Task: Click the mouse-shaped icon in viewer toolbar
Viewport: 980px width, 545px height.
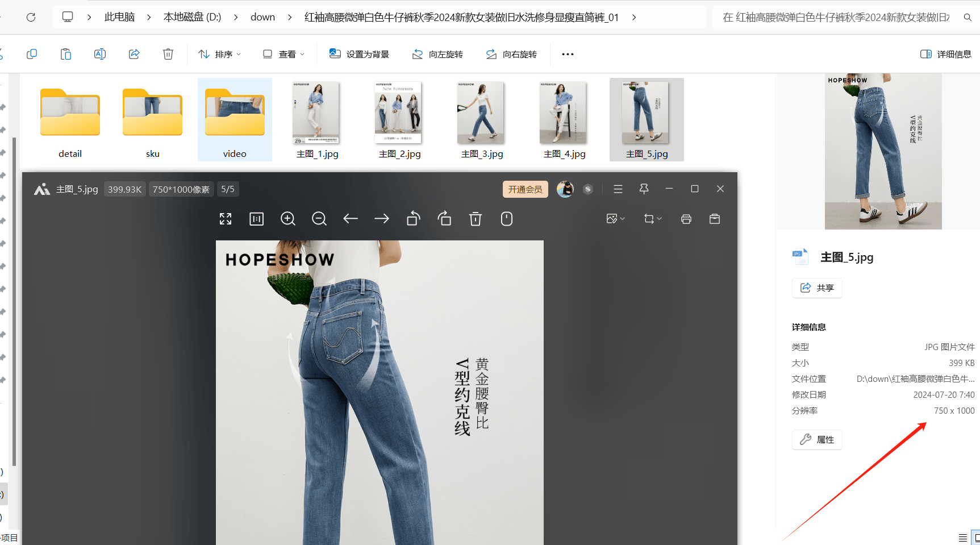Action: coord(507,219)
